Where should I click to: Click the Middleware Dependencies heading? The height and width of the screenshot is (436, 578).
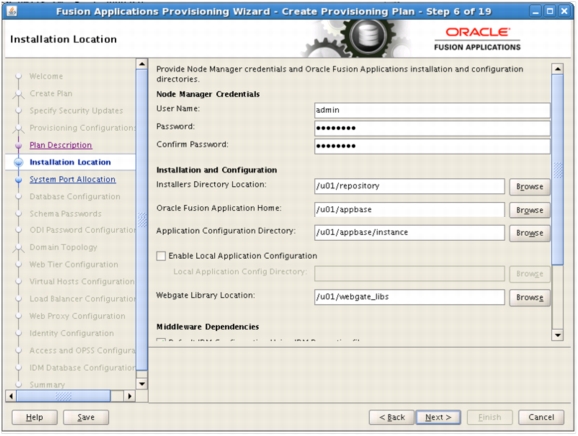208,327
